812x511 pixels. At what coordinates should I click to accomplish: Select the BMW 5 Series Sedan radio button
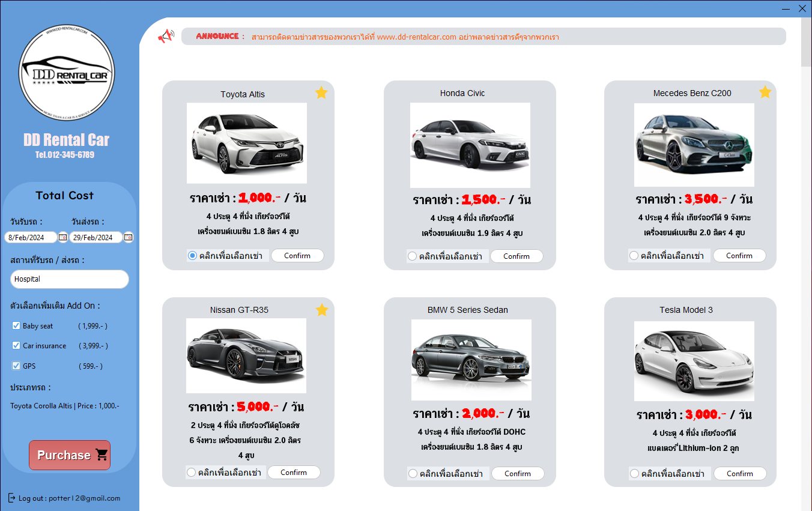413,474
